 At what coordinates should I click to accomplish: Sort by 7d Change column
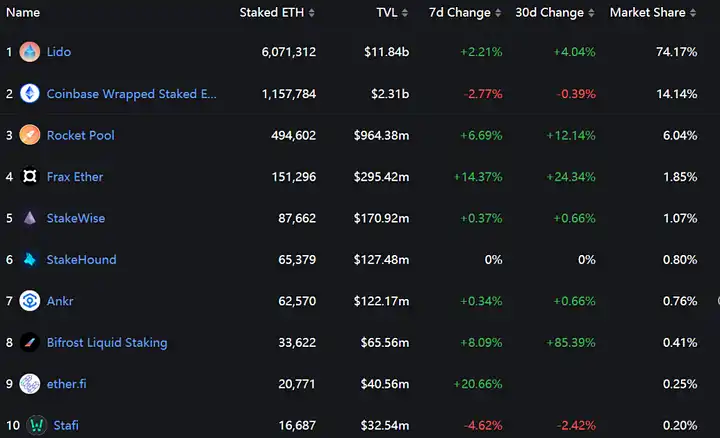[498, 13]
